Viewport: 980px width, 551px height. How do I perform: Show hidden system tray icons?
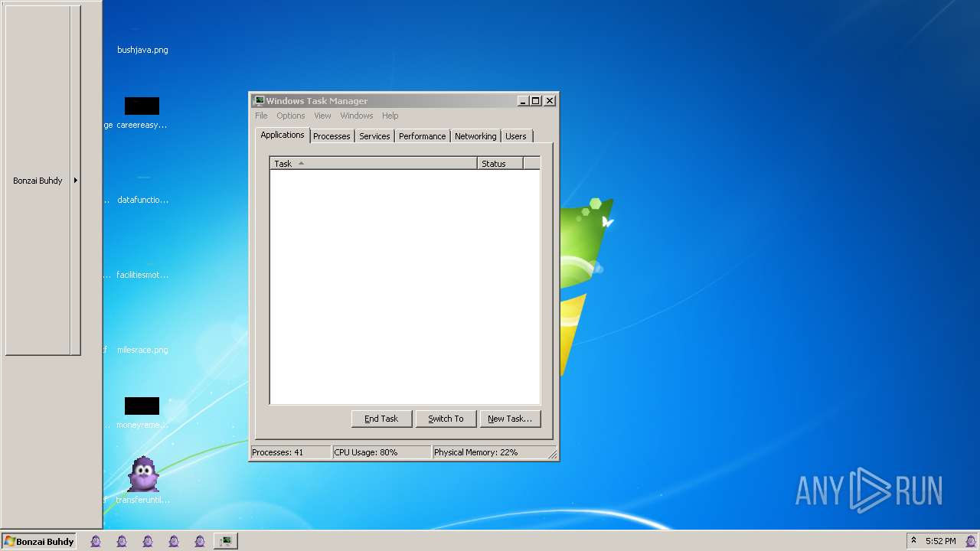click(x=913, y=540)
